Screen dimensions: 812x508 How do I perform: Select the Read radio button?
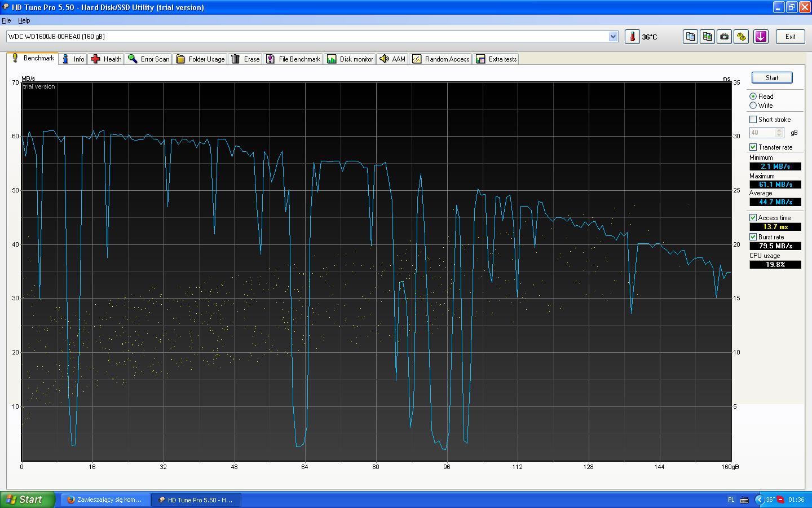[x=753, y=97]
